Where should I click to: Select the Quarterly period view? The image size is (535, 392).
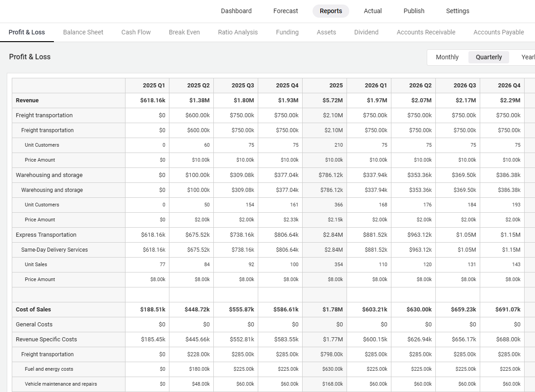(489, 57)
